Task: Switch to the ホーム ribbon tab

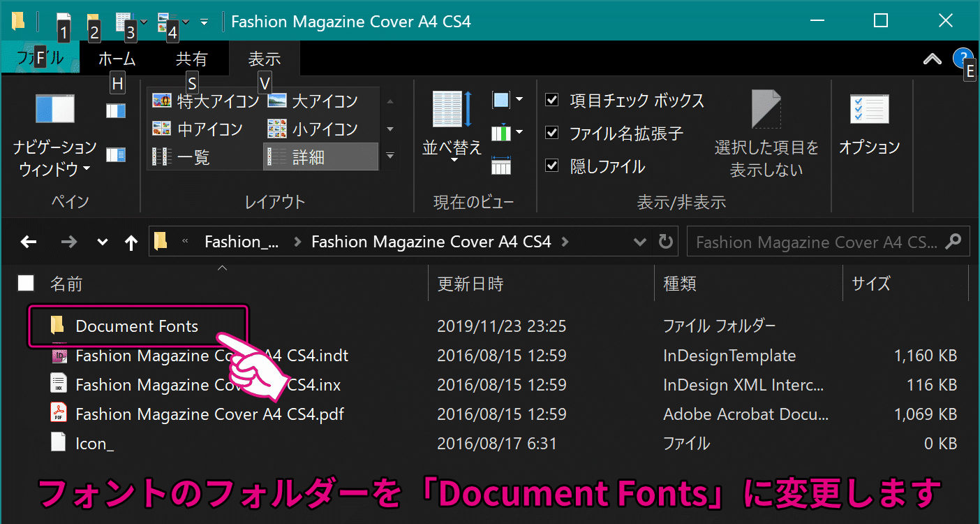Action: click(117, 59)
